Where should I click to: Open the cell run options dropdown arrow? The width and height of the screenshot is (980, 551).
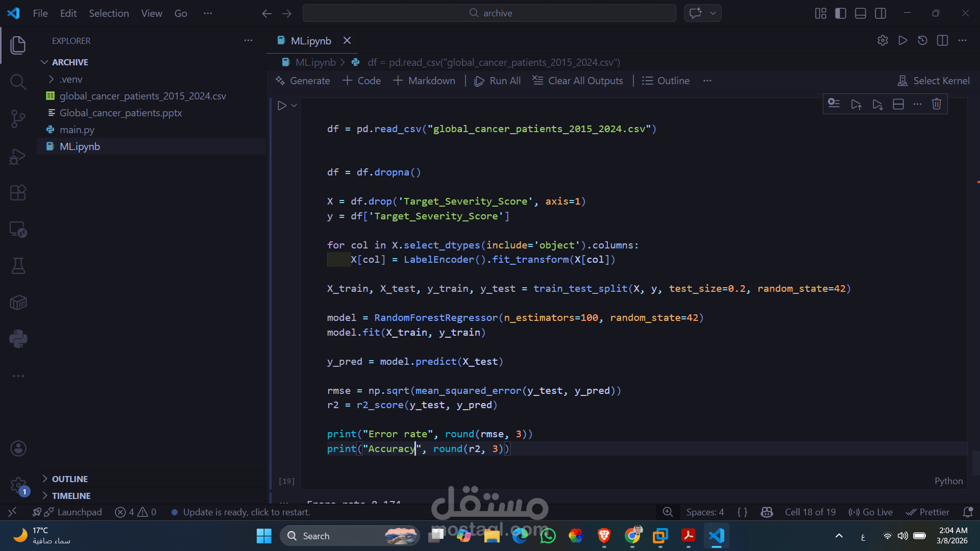pos(294,106)
